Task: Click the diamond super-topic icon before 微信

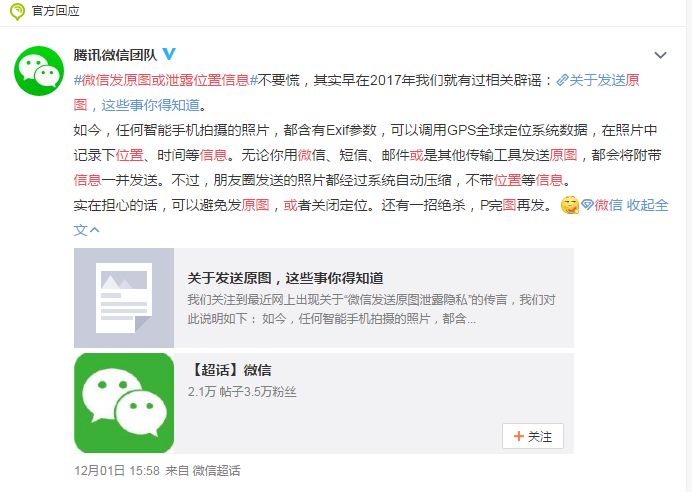Action: tap(587, 205)
